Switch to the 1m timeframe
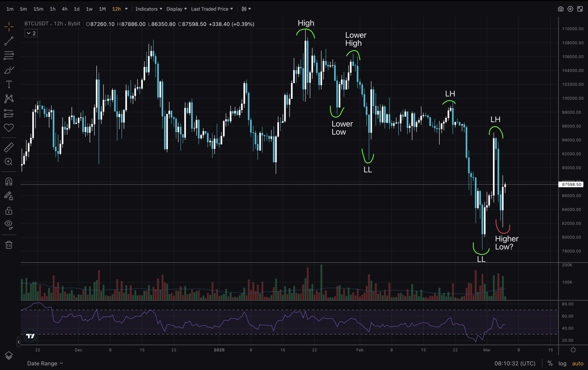 pos(10,9)
